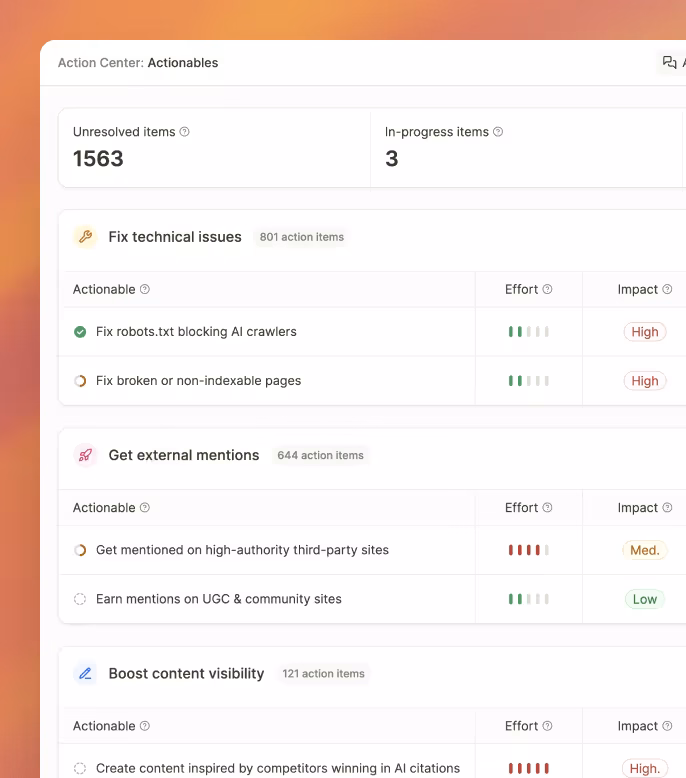The height and width of the screenshot is (778, 686).
Task: Select the Actionables breadcrumb item
Action: pyautogui.click(x=182, y=63)
